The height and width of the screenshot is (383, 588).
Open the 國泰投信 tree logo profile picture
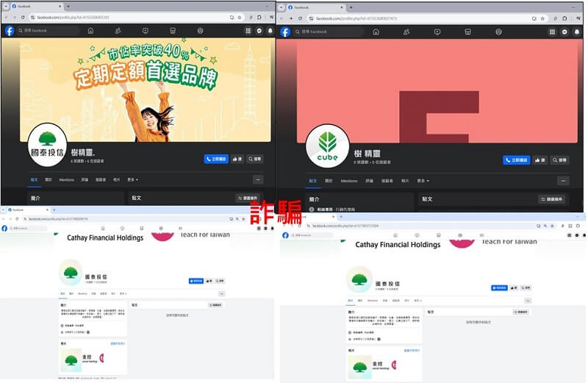click(x=47, y=144)
